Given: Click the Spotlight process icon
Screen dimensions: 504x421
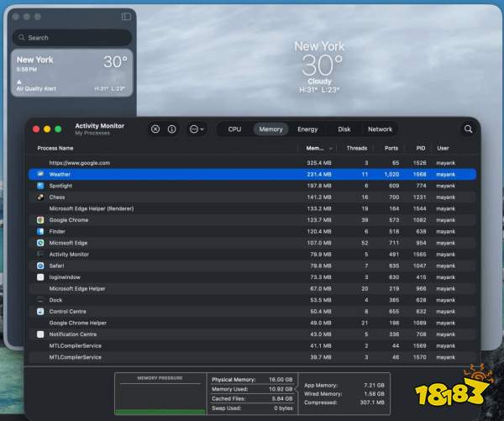Looking at the screenshot, I should (x=40, y=186).
